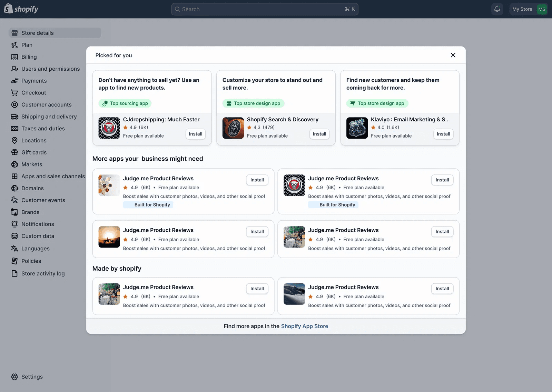Click the Settings gear icon
Viewport: 552px width, 392px height.
[x=14, y=376]
